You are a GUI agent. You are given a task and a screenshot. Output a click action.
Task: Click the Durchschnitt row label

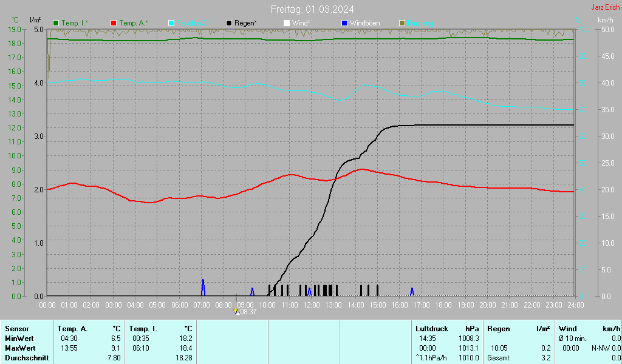(27, 357)
